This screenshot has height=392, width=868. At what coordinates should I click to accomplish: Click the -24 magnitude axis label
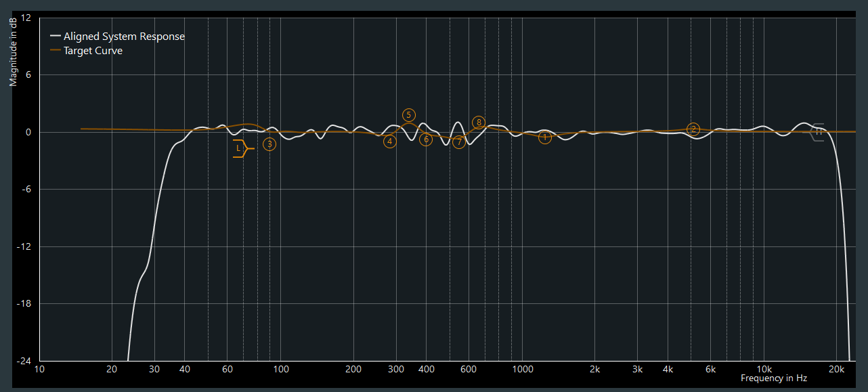24,361
